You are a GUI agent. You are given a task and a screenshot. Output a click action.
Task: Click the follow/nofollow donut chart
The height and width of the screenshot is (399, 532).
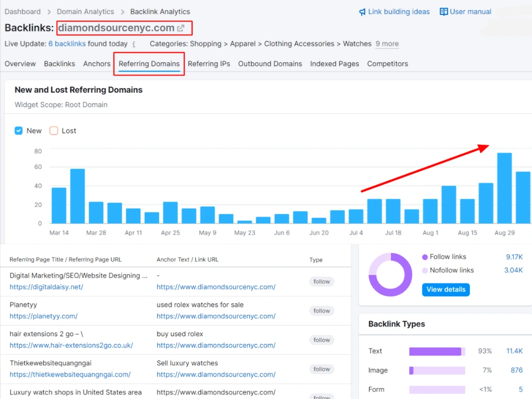pyautogui.click(x=390, y=275)
